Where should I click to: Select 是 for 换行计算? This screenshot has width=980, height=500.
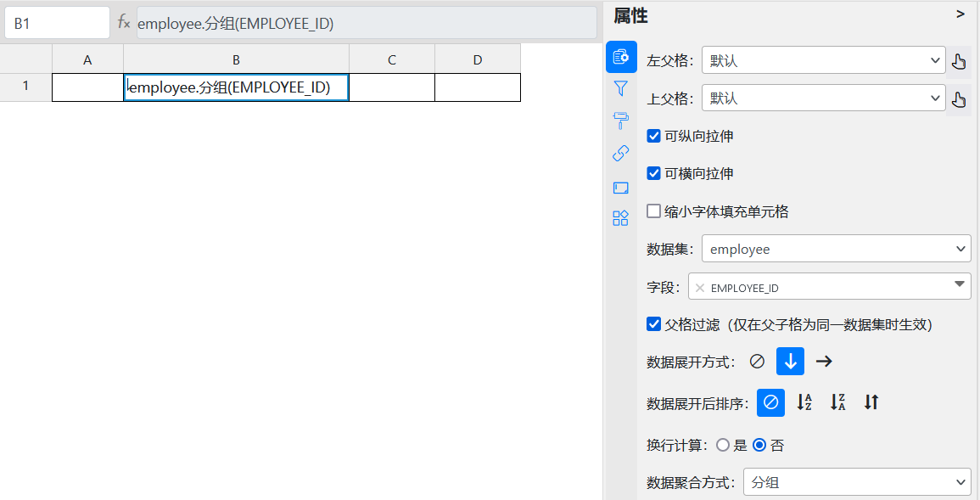723,445
